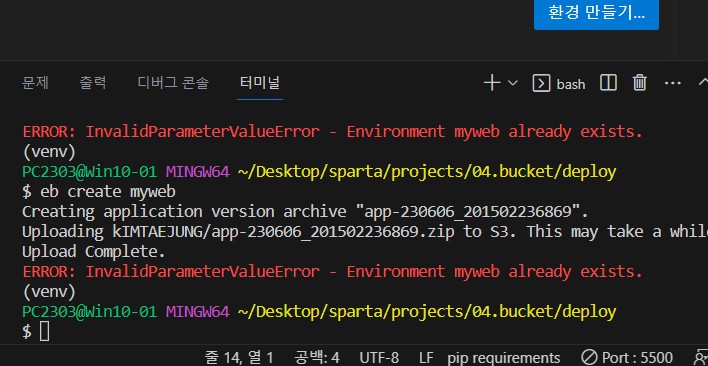This screenshot has width=708, height=366.
Task: Click the 줄 14, 열 1 status entry
Action: click(239, 358)
